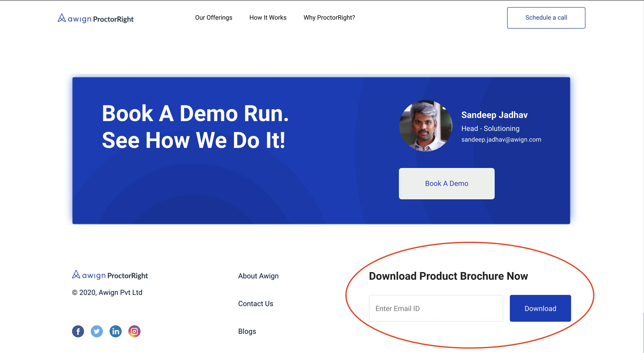Click the Book A Demo button
Viewport: 644px width, 353px height.
click(447, 183)
